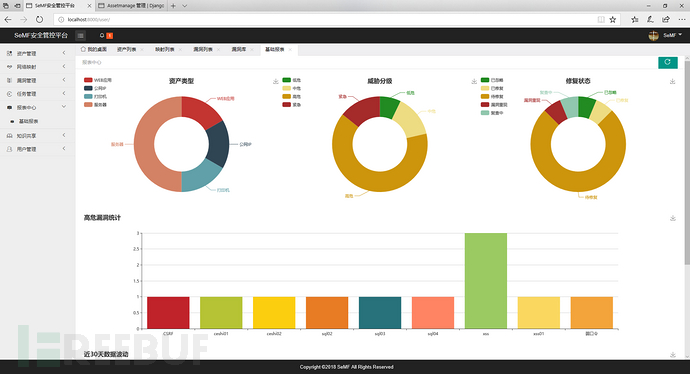Collapse the 报表中心 sidebar menu

click(37, 107)
